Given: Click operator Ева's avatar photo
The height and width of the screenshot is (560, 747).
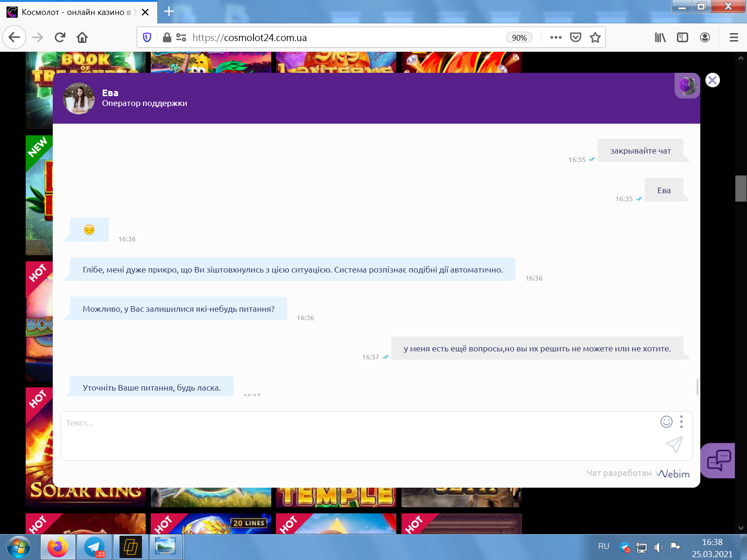Looking at the screenshot, I should point(79,98).
